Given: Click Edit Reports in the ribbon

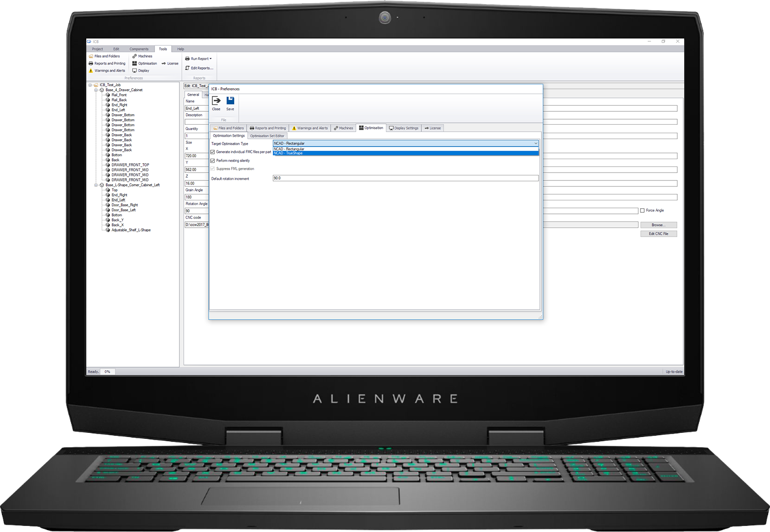Looking at the screenshot, I should pos(199,68).
